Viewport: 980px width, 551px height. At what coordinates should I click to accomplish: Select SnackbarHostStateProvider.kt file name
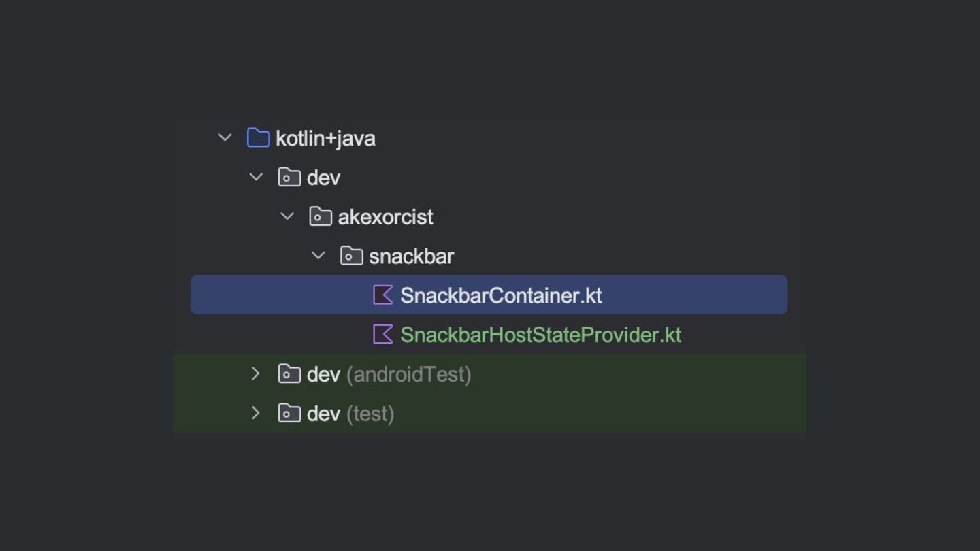[x=540, y=335]
